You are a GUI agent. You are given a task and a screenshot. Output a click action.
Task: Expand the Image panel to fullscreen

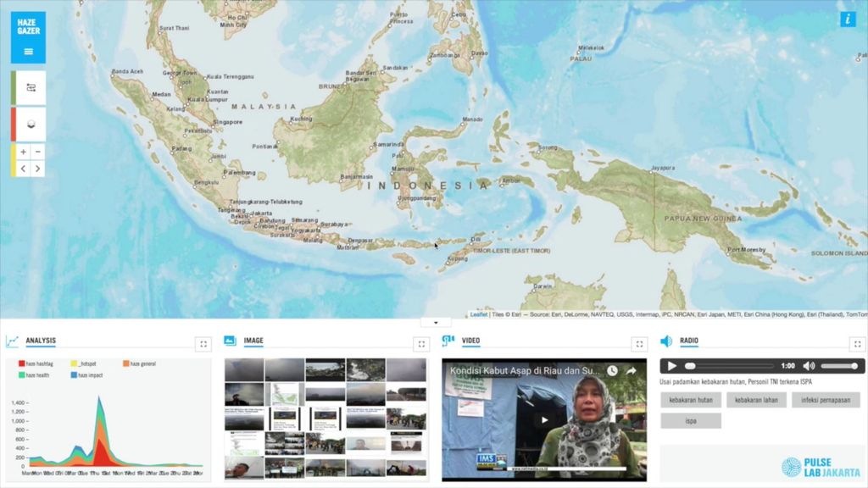pyautogui.click(x=421, y=344)
